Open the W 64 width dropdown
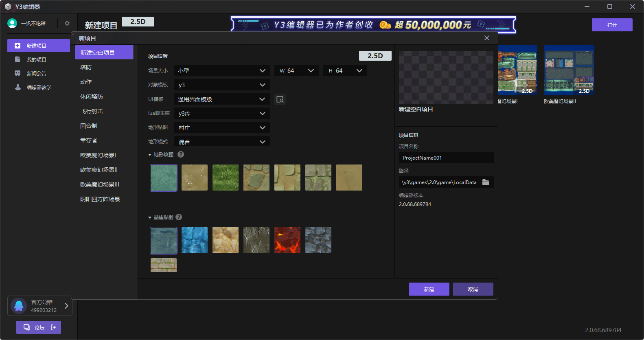Viewport: 644px width, 340px height. pos(296,71)
